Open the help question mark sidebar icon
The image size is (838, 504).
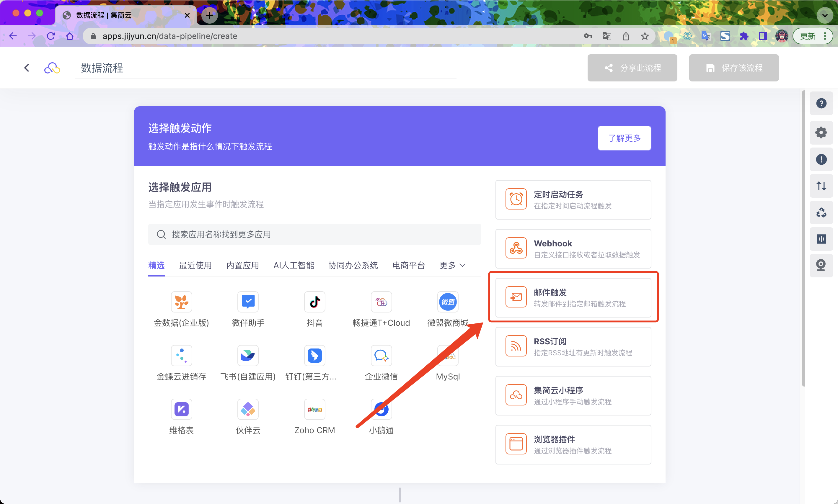(x=821, y=103)
